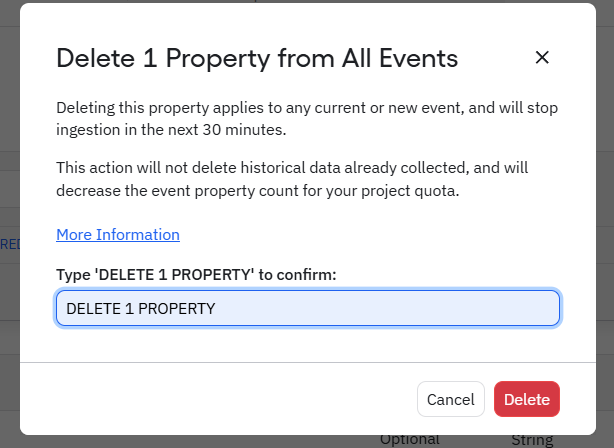This screenshot has height=448, width=614.
Task: Click the partially hidden 'RED' text at left edge
Action: coord(9,243)
